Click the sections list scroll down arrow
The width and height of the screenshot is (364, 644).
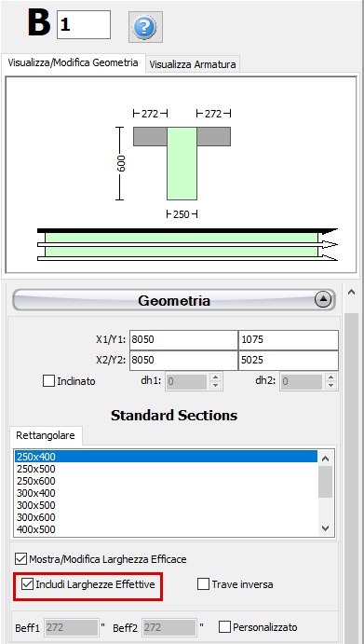click(326, 528)
